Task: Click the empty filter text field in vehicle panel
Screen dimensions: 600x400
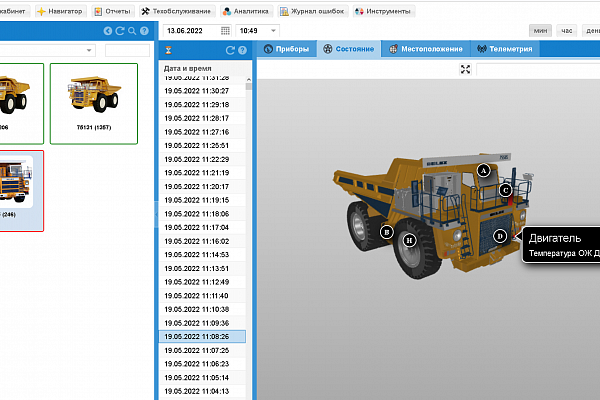Action: (x=127, y=50)
